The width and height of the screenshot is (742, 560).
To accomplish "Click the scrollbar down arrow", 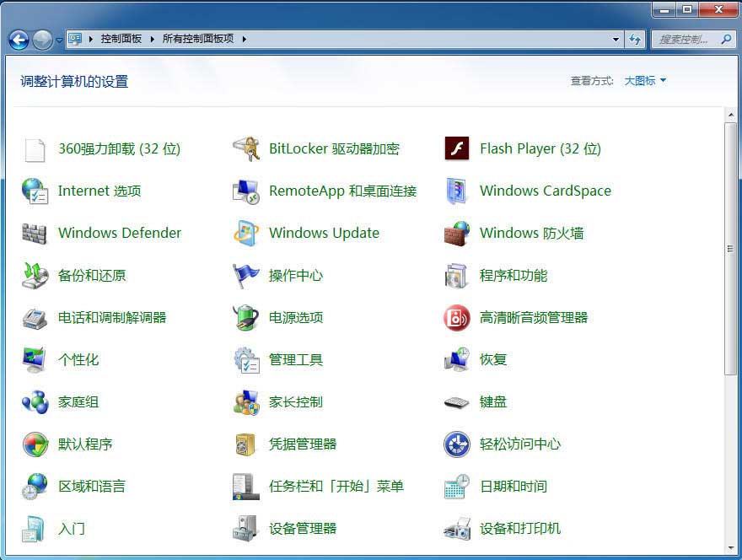I will tap(731, 548).
